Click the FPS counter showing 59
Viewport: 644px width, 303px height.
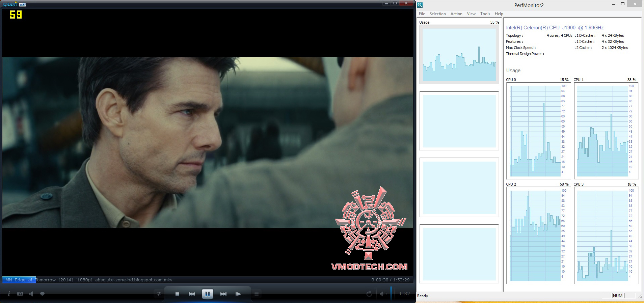[x=16, y=15]
